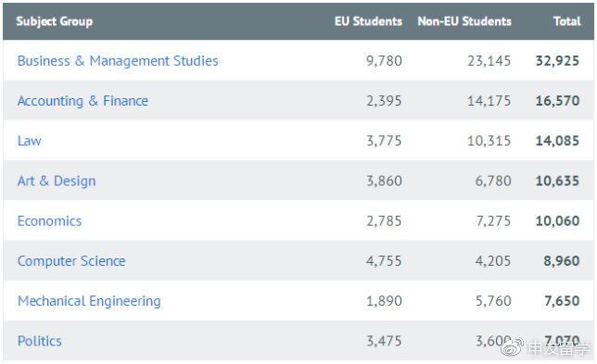This screenshot has height=364, width=597.
Task: Click the 23,145 non-EU students value
Action: 489,61
